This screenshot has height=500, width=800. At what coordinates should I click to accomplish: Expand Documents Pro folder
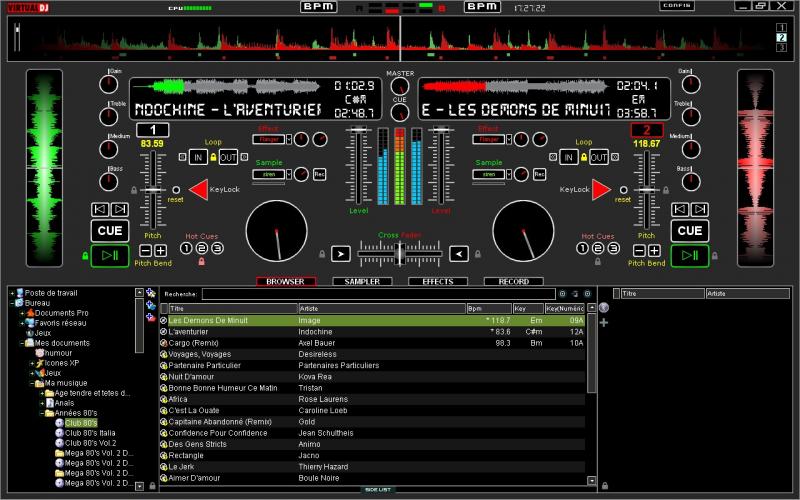tap(22, 313)
